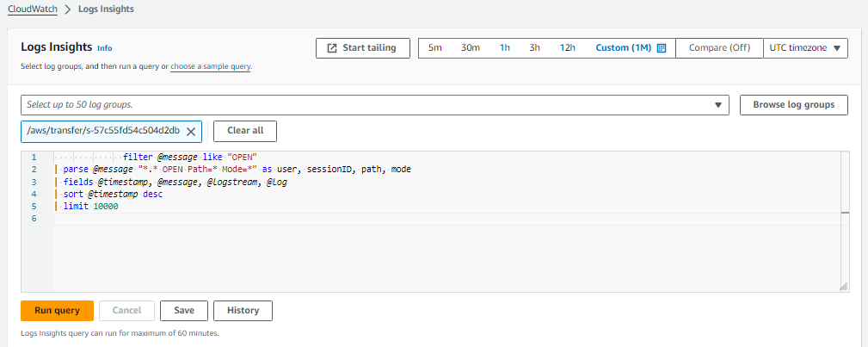Click the Logs Insights breadcrumb text
Screen dimensions: 868x347
pos(107,9)
